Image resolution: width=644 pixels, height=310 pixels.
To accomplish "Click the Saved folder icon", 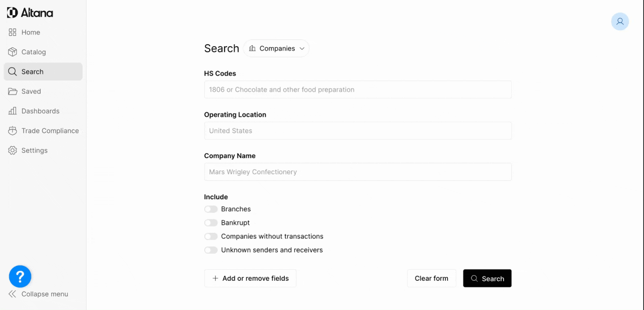I will tap(13, 91).
